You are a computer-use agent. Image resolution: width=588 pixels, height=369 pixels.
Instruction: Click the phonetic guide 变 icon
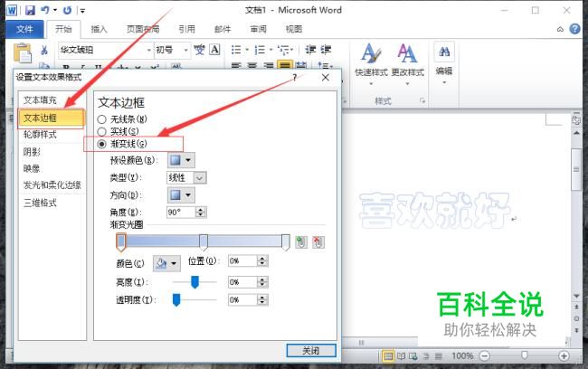pos(199,50)
